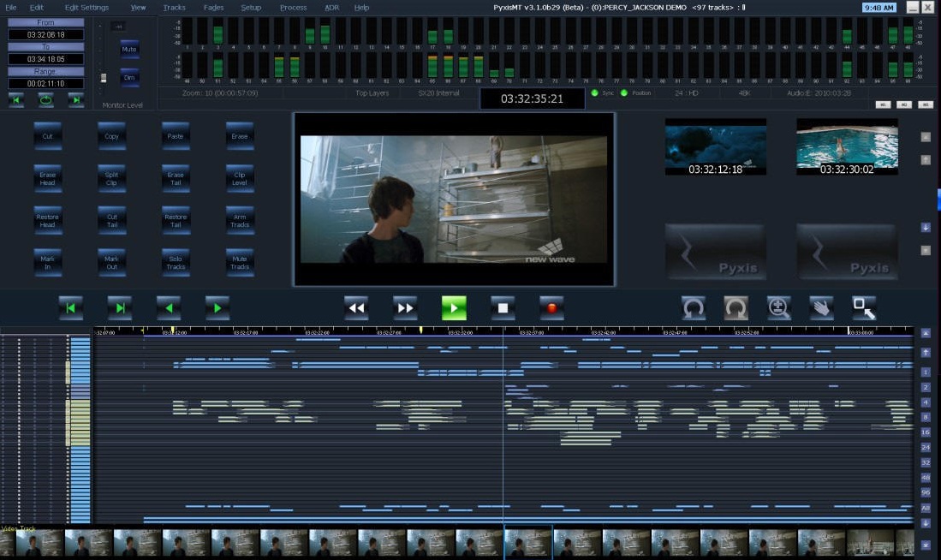Viewport: 941px width, 560px height.
Task: Click the Monitor Level slider handle
Action: click(104, 78)
